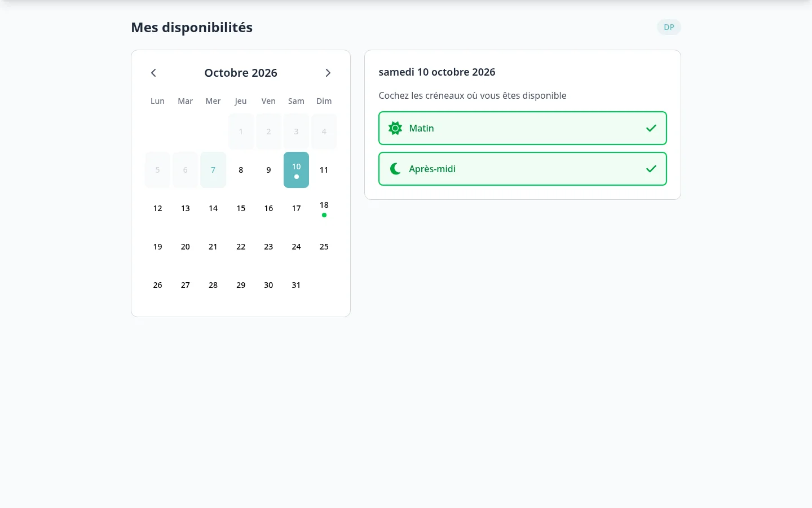This screenshot has height=508, width=812.
Task: Select Sunday October 11
Action: [324, 170]
